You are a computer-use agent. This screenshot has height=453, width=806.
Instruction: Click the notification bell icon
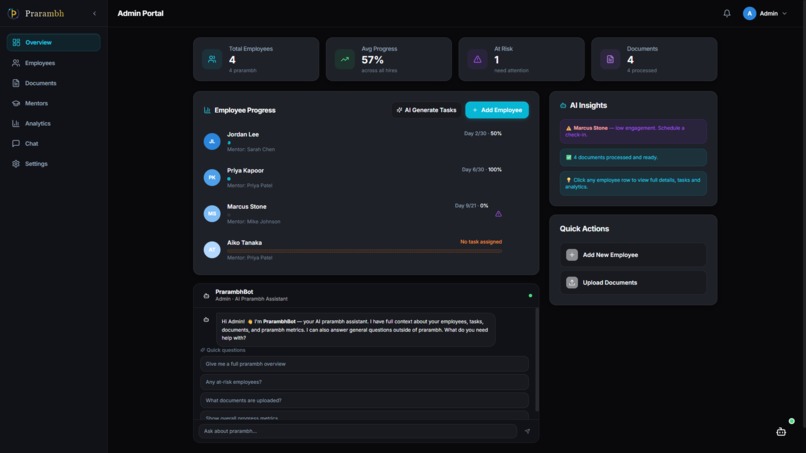[727, 13]
